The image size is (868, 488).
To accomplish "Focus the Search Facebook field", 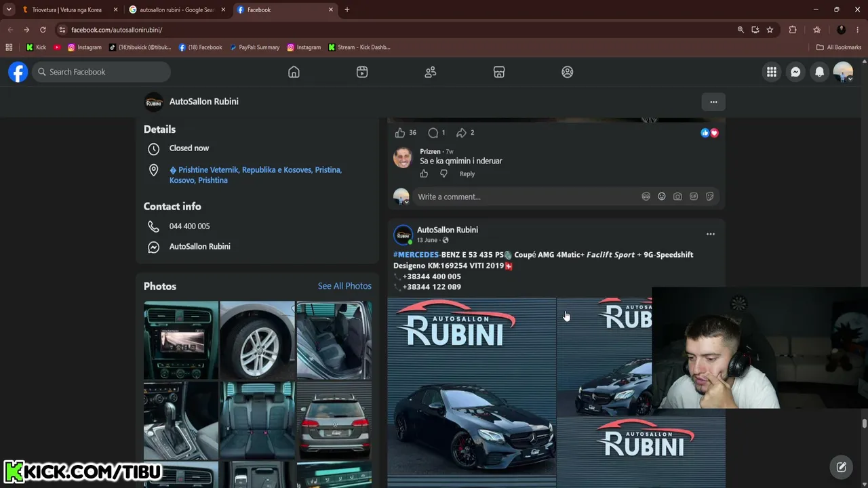I will click(x=102, y=72).
